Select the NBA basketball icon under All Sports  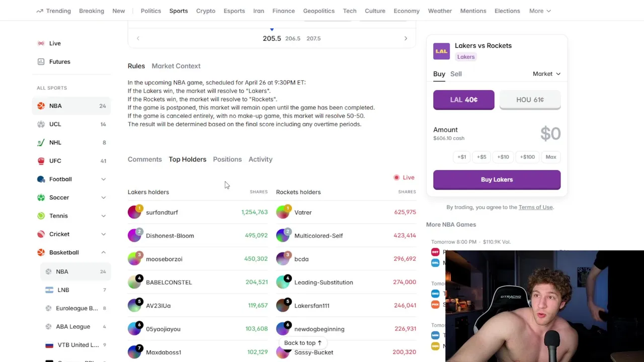coord(41,106)
